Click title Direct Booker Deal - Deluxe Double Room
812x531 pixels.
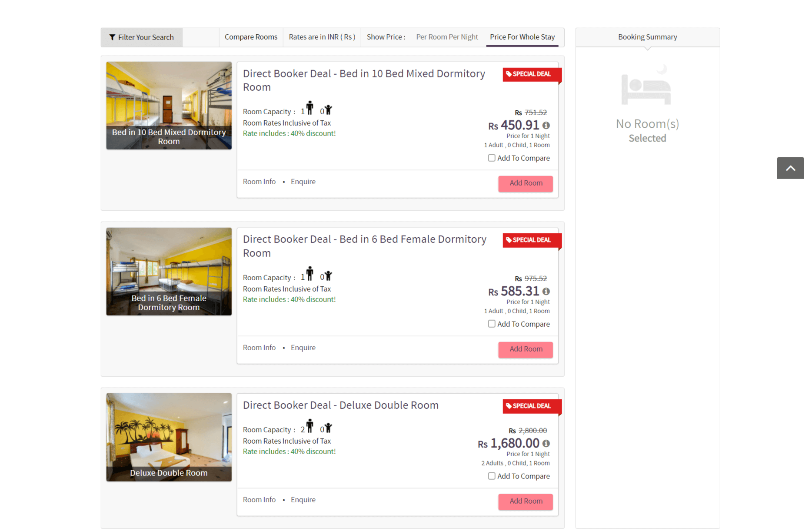[x=341, y=405]
